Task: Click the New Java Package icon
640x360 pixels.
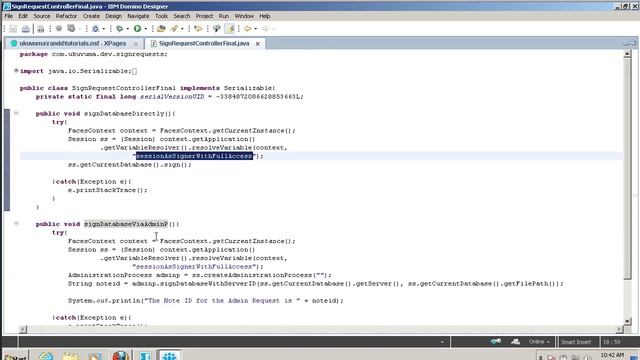Action: [x=59, y=29]
